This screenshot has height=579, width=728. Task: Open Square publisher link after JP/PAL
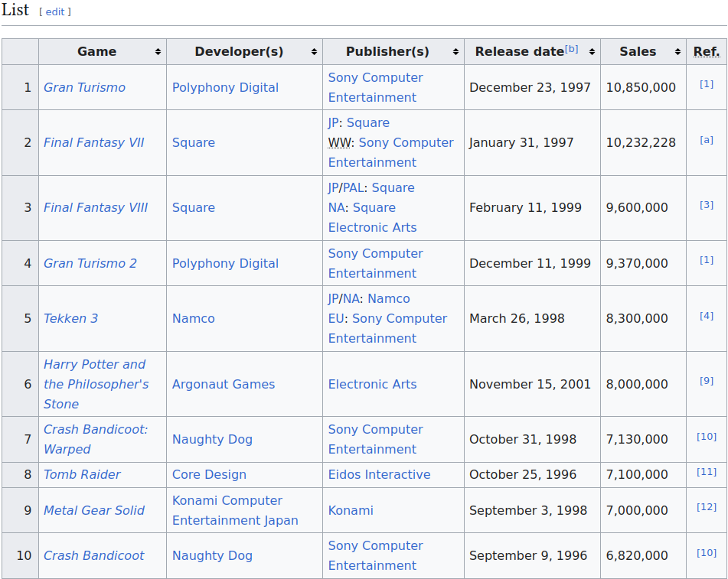tap(393, 188)
